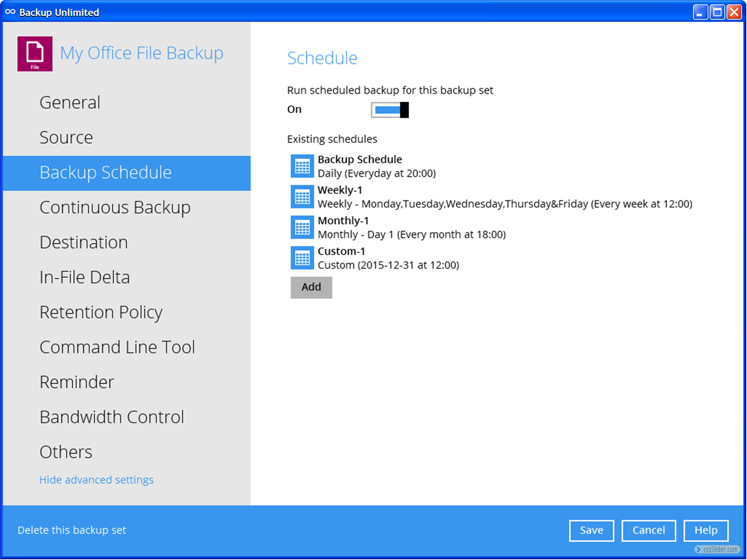
Task: Open the Destination settings page
Action: (x=84, y=243)
